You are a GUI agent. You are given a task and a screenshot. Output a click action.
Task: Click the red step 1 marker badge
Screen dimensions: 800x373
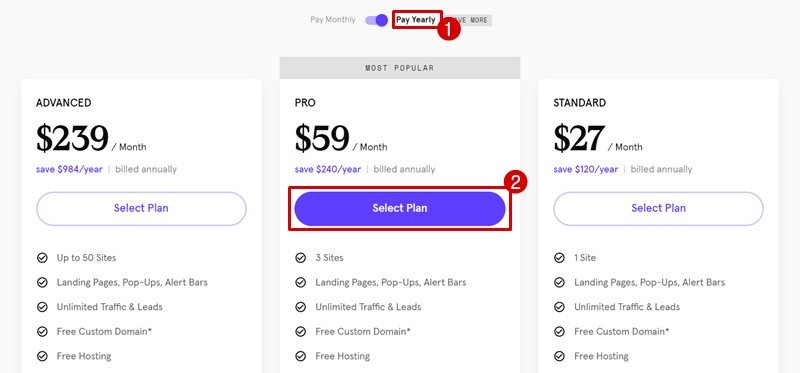coord(449,29)
